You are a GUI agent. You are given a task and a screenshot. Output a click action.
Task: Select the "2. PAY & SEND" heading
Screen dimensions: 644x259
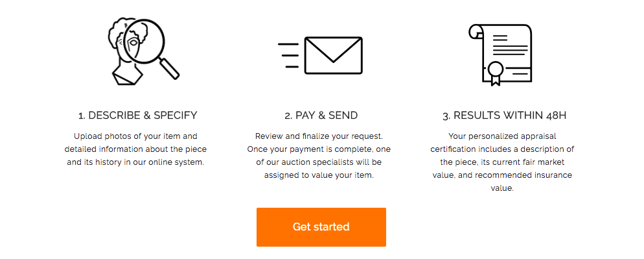(x=321, y=116)
